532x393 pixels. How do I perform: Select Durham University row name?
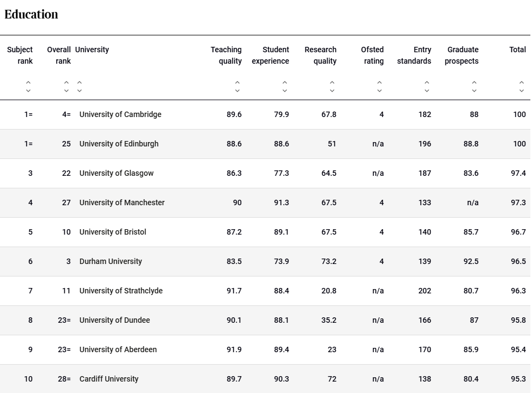point(111,261)
